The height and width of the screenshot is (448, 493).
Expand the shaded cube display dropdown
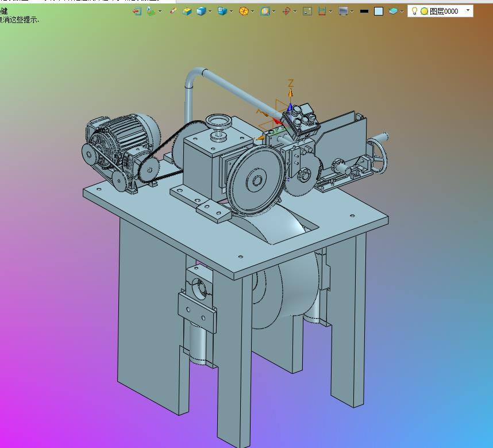pos(210,12)
